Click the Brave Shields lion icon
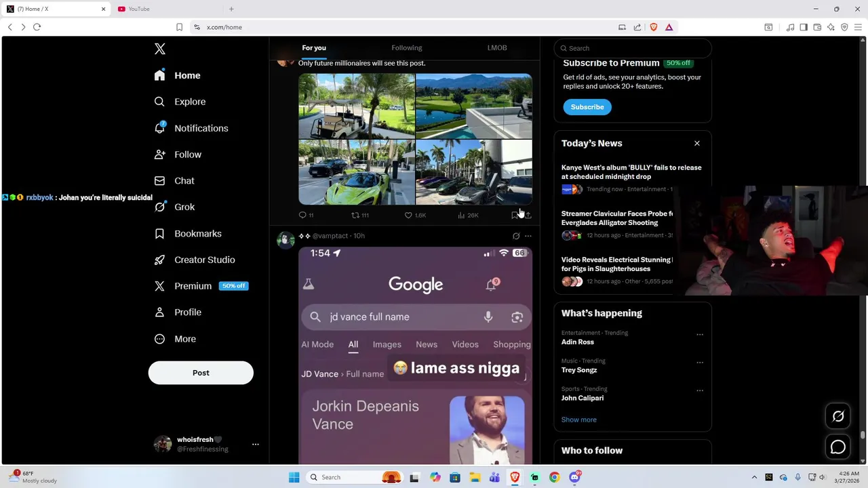The image size is (868, 488). (654, 27)
